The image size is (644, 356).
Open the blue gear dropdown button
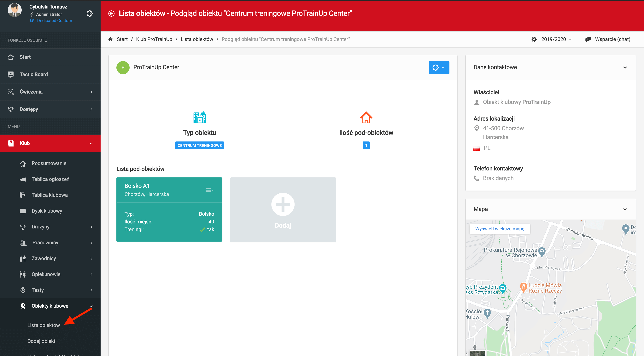pos(439,67)
